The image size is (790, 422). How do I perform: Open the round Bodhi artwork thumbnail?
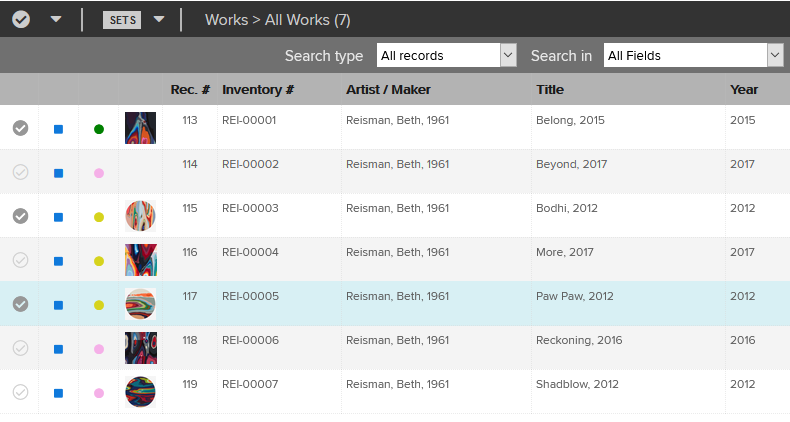tap(140, 215)
